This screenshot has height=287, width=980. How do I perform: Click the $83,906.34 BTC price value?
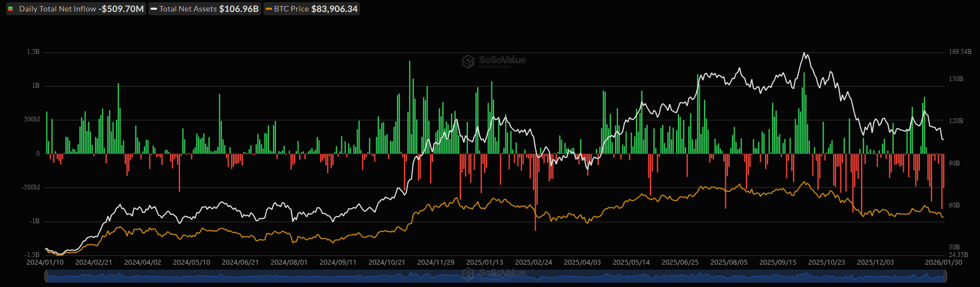click(x=334, y=9)
